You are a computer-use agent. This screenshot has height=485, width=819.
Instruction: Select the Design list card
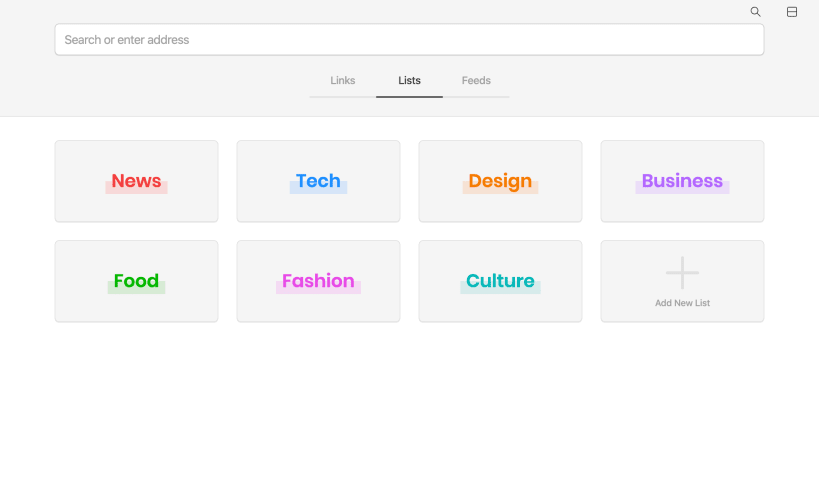pyautogui.click(x=500, y=181)
